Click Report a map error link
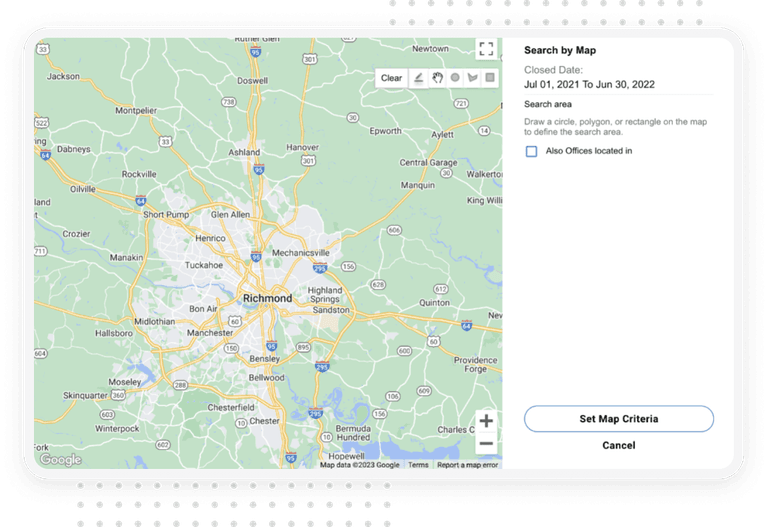768x527 pixels. point(467,465)
